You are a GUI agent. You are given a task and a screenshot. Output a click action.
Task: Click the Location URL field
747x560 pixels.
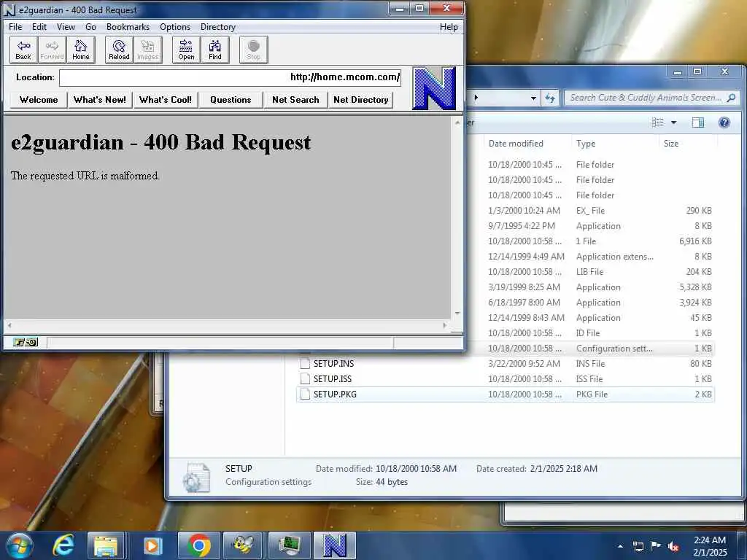230,77
